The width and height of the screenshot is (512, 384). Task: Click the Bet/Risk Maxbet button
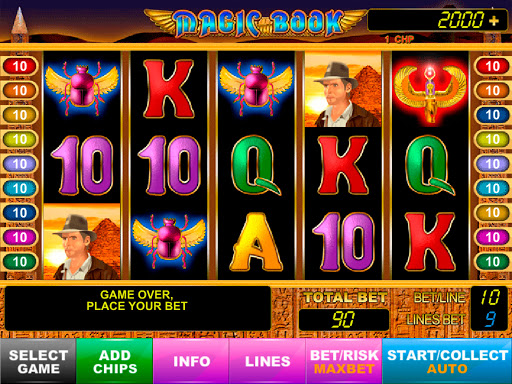(x=344, y=361)
